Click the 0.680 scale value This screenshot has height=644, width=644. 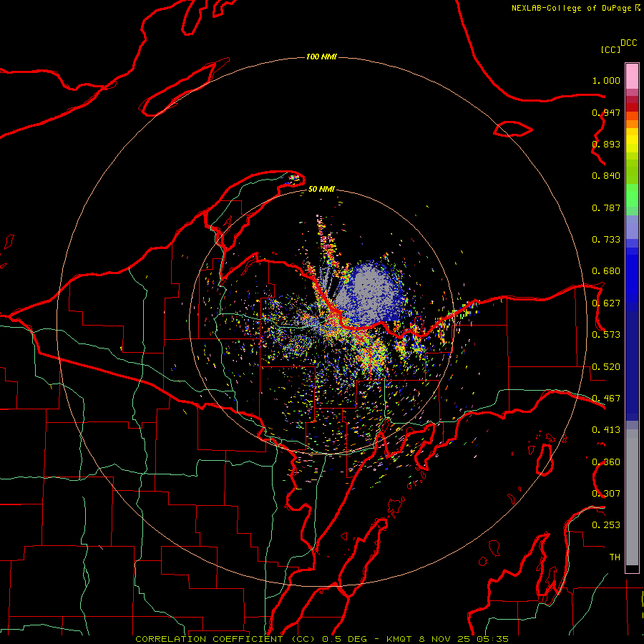pyautogui.click(x=606, y=271)
